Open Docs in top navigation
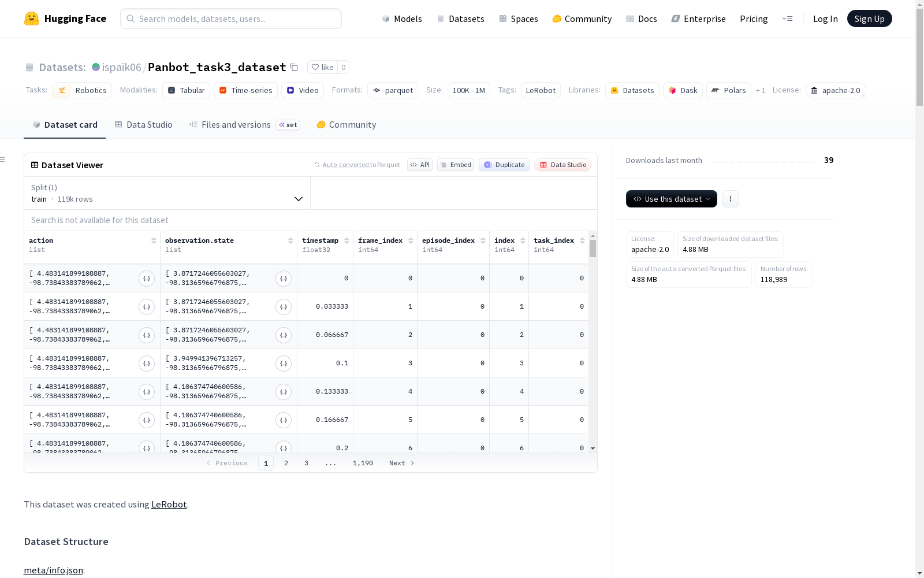The width and height of the screenshot is (924, 578). tap(642, 18)
